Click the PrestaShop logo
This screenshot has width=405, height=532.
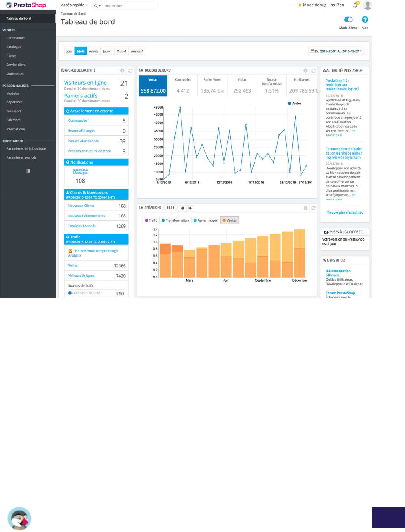click(25, 5)
